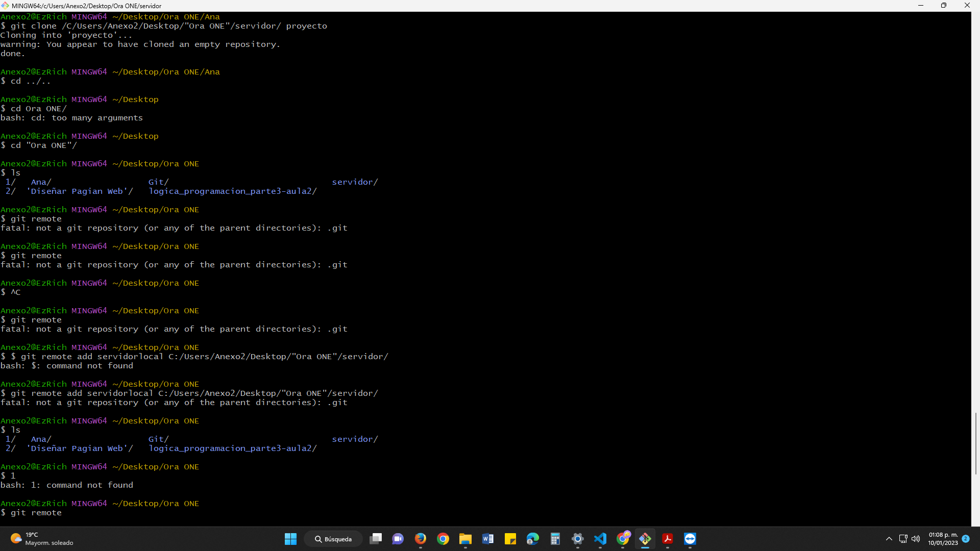Open Task View from the taskbar
The height and width of the screenshot is (551, 980).
click(x=376, y=539)
